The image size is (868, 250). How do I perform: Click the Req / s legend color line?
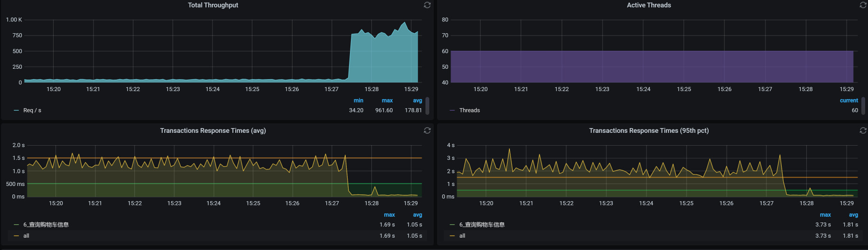pos(17,111)
